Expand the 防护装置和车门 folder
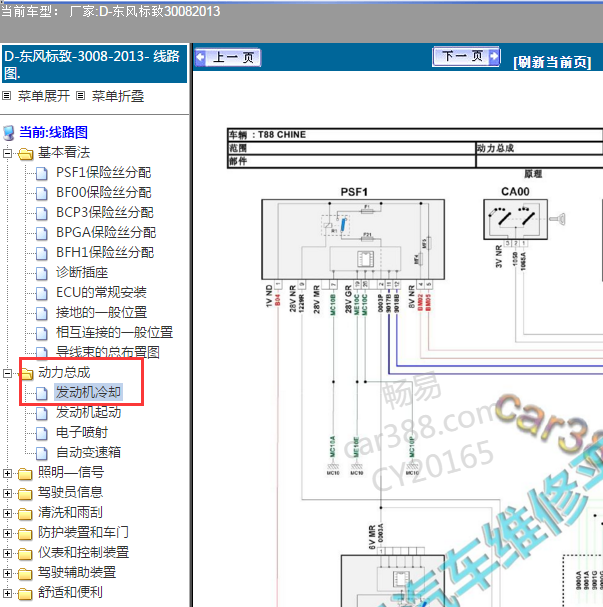Viewport: 603px width, 607px height. pyautogui.click(x=7, y=533)
